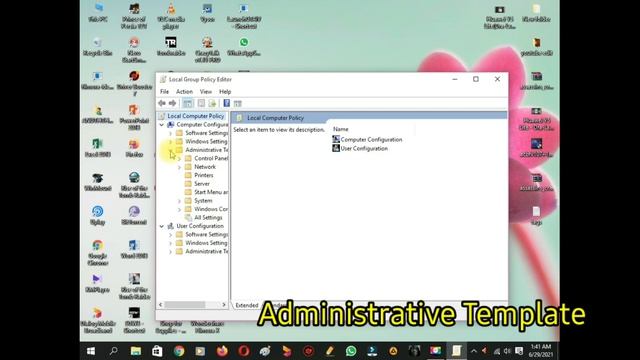Expand Software Settings under Computer Configuration
The image size is (640, 360).
[x=171, y=133]
